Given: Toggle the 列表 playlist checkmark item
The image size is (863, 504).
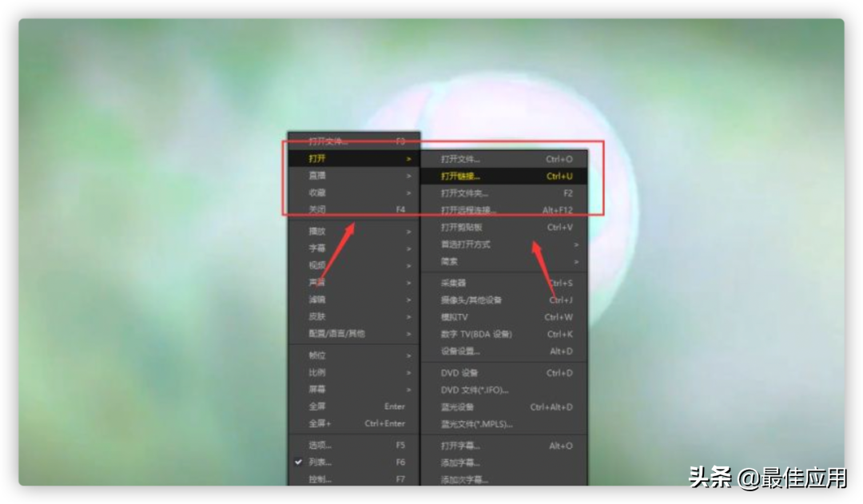Looking at the screenshot, I should [x=320, y=462].
